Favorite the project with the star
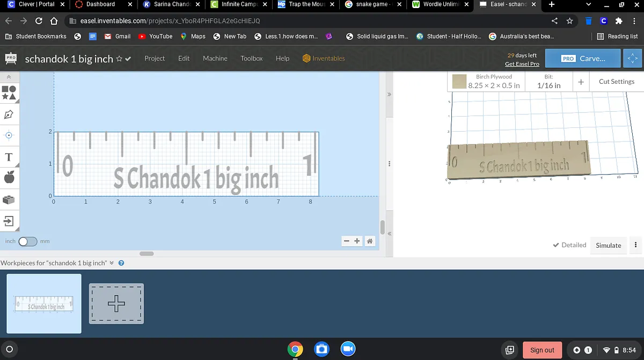Screen dimensions: 644x360 pos(119,59)
